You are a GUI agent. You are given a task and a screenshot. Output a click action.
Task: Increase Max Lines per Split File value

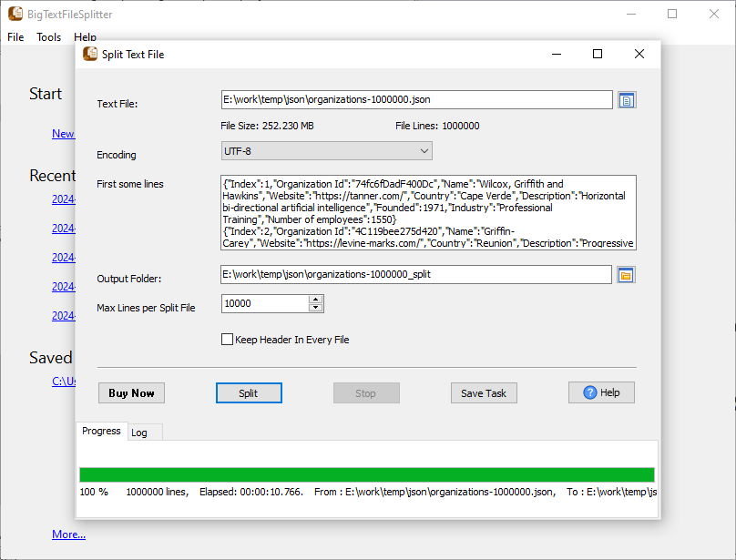(x=316, y=300)
